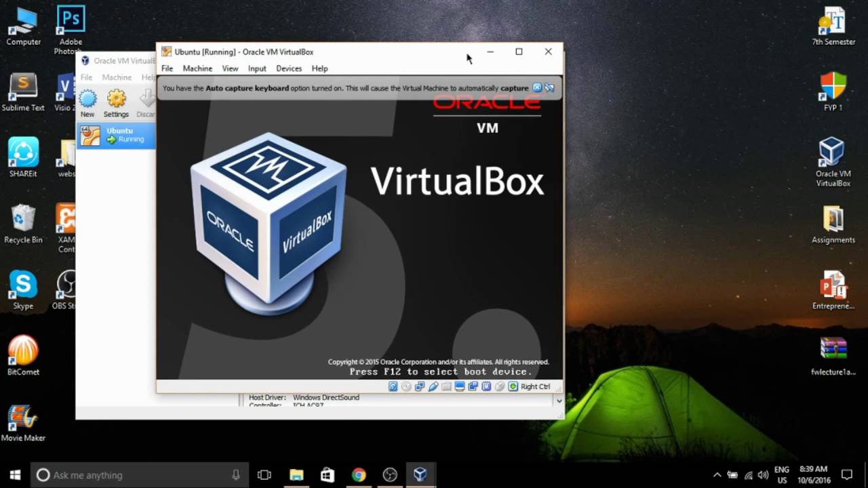The width and height of the screenshot is (868, 488).
Task: Click the virtual display status icon
Action: pos(460,386)
